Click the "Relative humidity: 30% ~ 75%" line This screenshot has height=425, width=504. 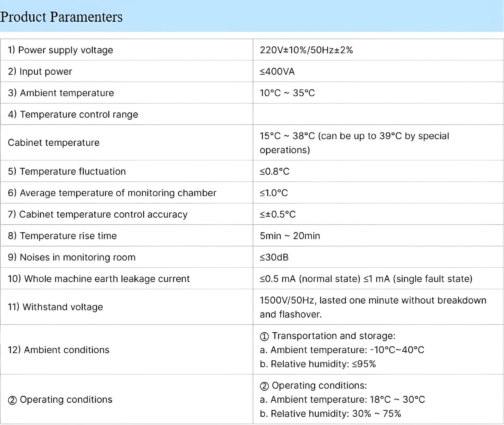(x=330, y=413)
